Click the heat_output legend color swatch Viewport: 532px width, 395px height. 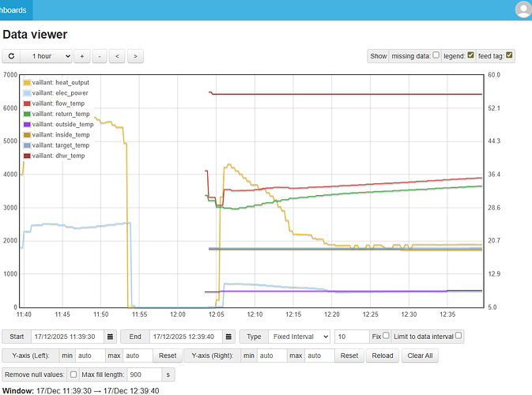pos(28,82)
